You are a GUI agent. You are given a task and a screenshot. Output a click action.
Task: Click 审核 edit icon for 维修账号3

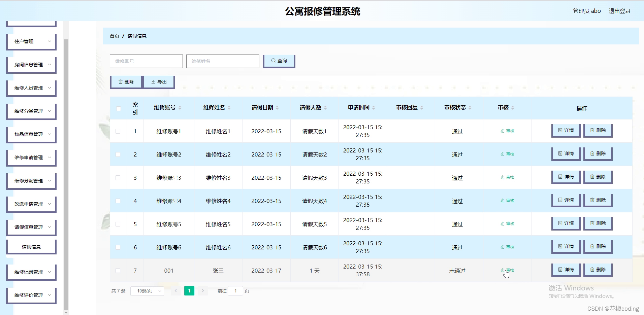click(507, 177)
